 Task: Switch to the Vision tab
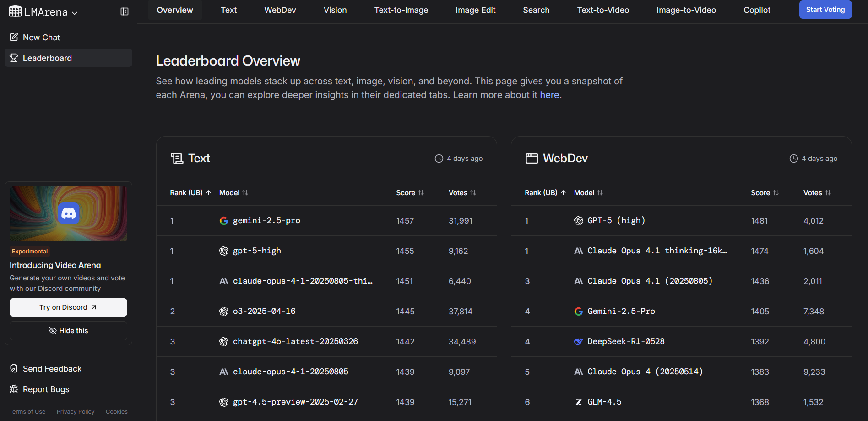[335, 10]
